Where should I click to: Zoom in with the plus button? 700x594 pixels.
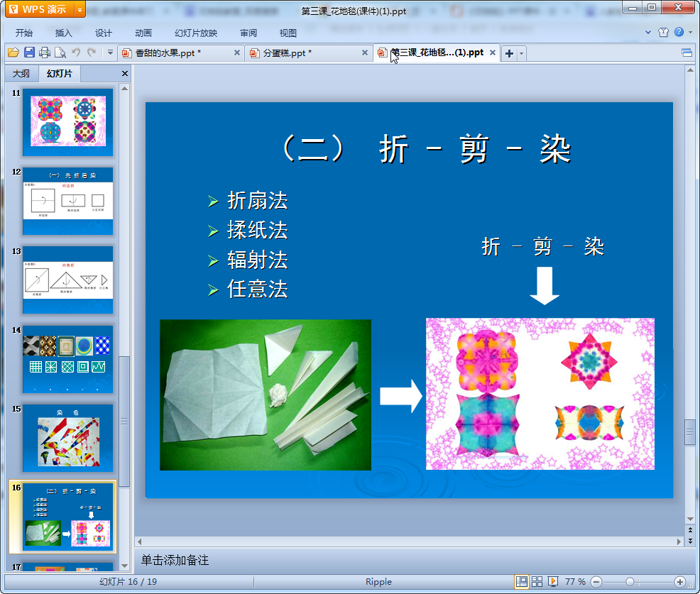[x=680, y=582]
